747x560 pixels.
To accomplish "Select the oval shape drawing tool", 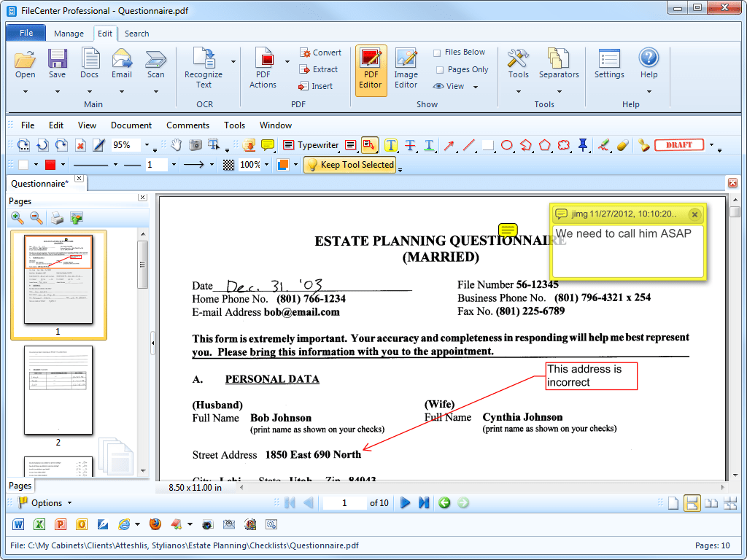I will pos(506,145).
